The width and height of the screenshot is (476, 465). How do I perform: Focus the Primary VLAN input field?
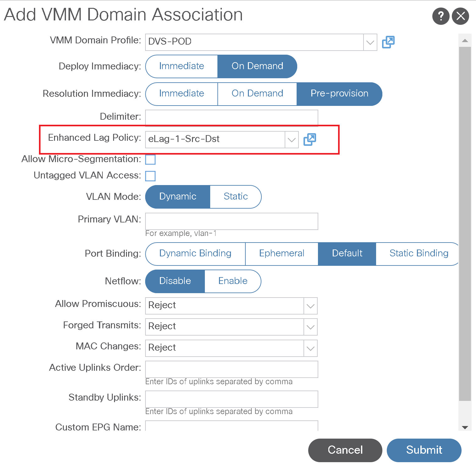tap(232, 221)
